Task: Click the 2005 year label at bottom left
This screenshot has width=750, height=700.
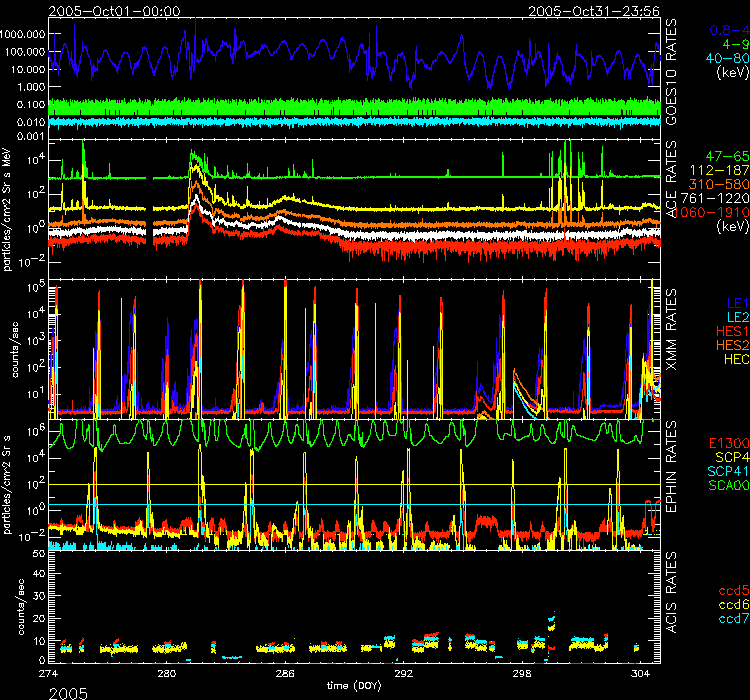Action: pyautogui.click(x=27, y=690)
